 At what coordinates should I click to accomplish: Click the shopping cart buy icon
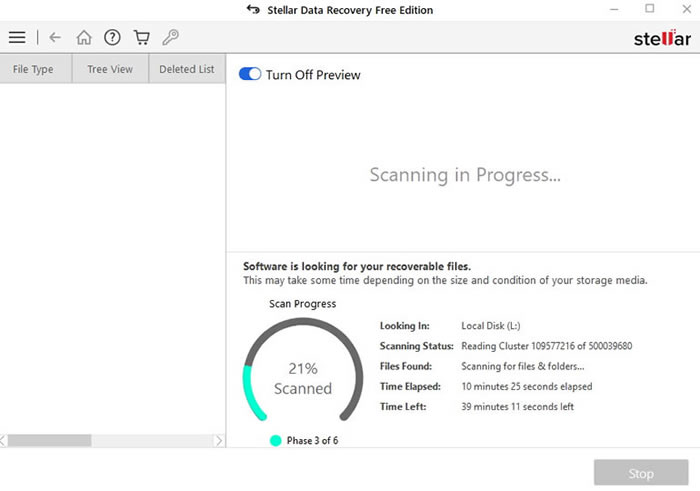[x=141, y=38]
